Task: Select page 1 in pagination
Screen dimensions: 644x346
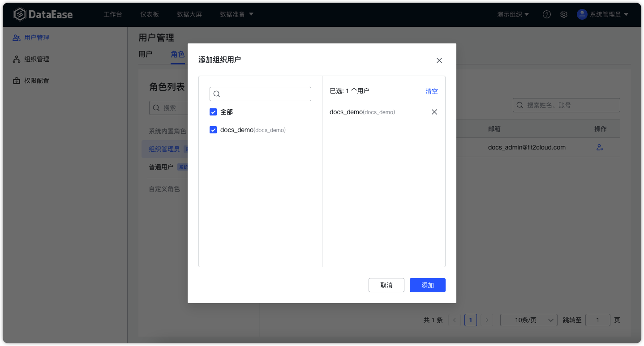Action: pyautogui.click(x=471, y=320)
